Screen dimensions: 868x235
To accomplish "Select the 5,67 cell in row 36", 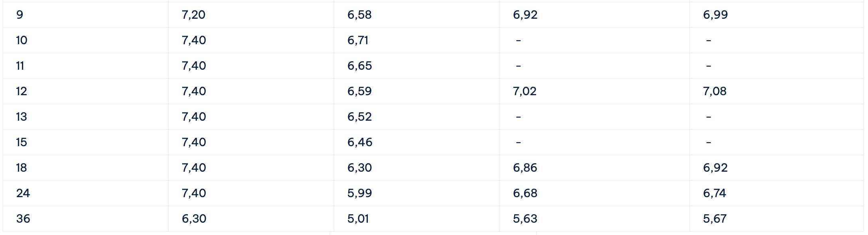I will coord(714,219).
